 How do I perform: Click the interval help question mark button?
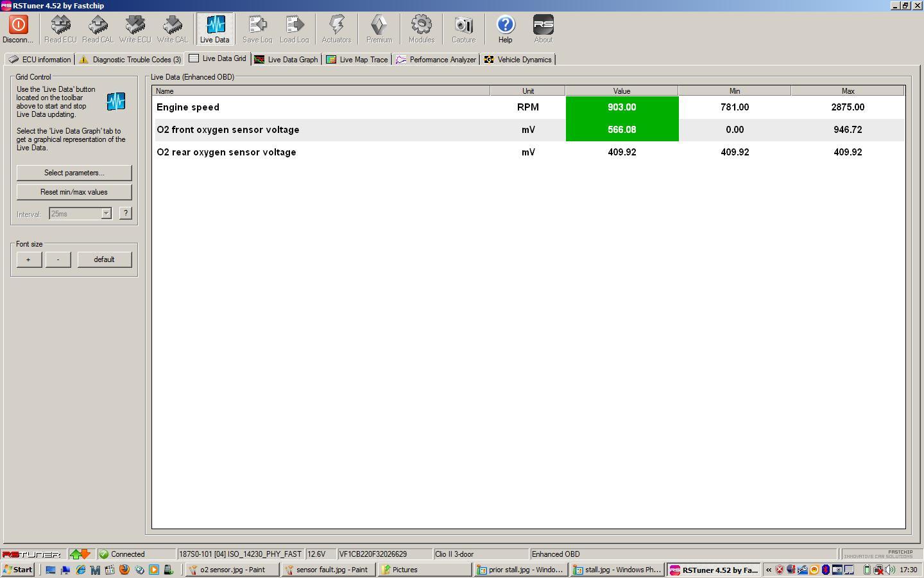126,213
